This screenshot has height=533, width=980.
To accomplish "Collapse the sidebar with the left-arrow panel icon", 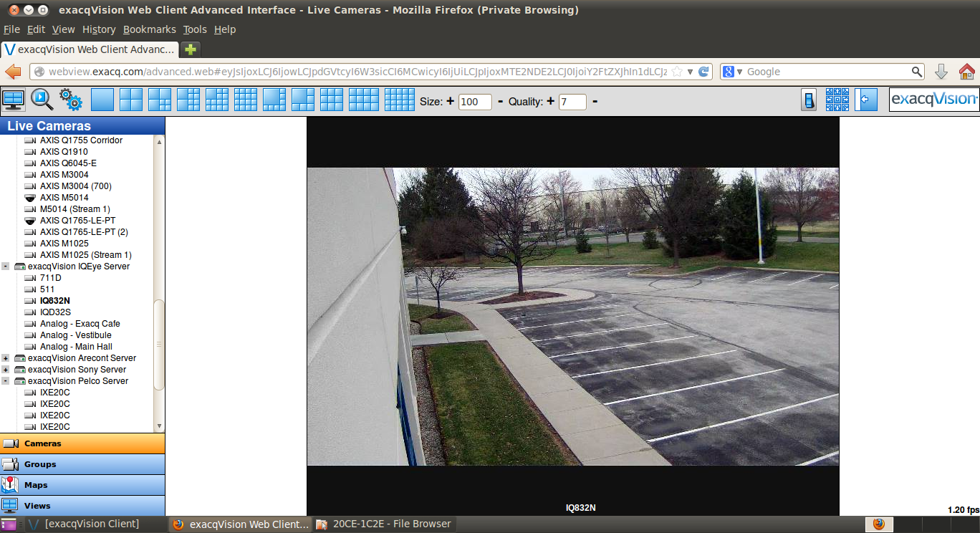I will click(x=866, y=100).
